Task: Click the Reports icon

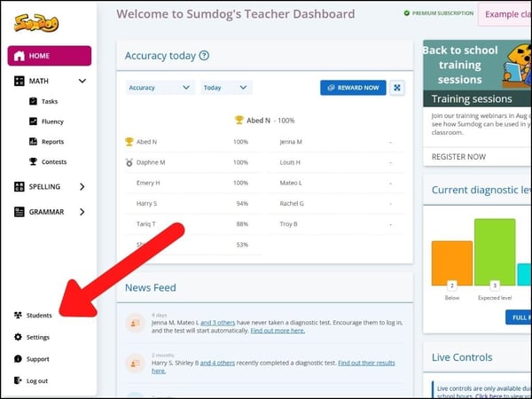Action: coord(34,142)
